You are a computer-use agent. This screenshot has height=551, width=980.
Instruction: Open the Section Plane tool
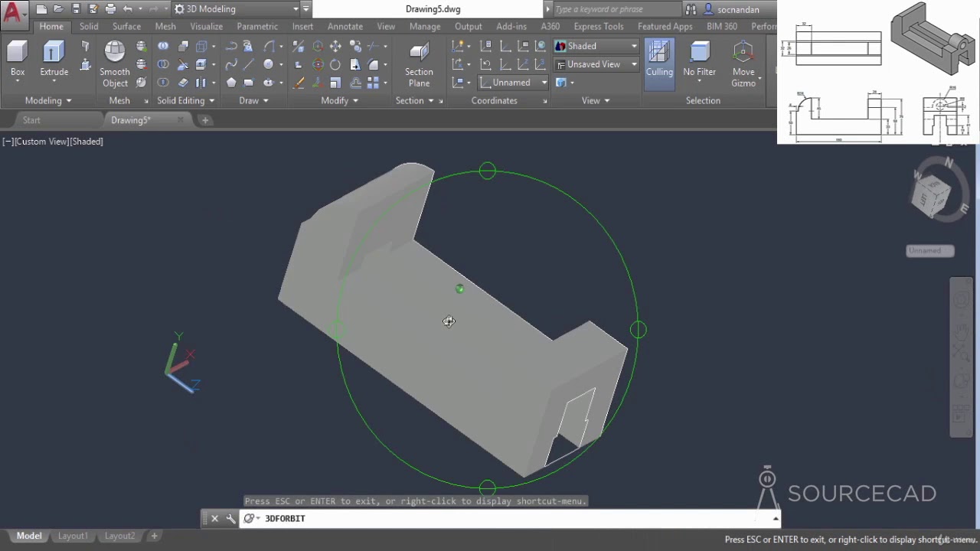point(419,64)
